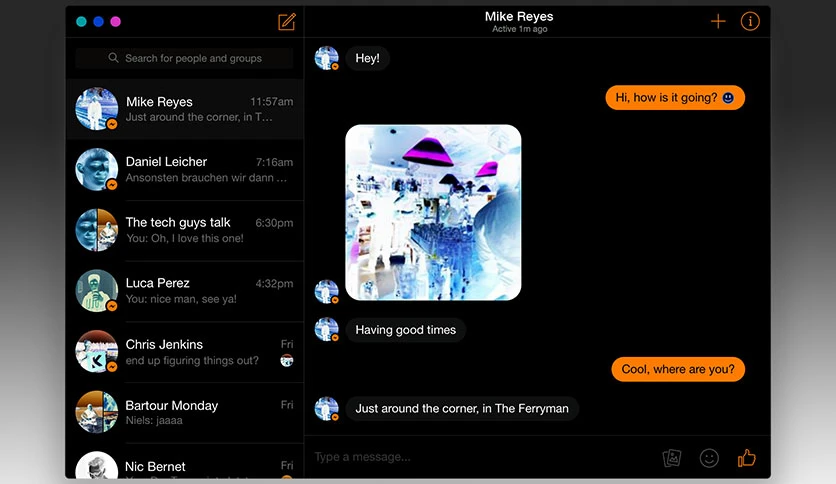The height and width of the screenshot is (484, 836).
Task: Open the Bartour Monday group chat
Action: (184, 413)
